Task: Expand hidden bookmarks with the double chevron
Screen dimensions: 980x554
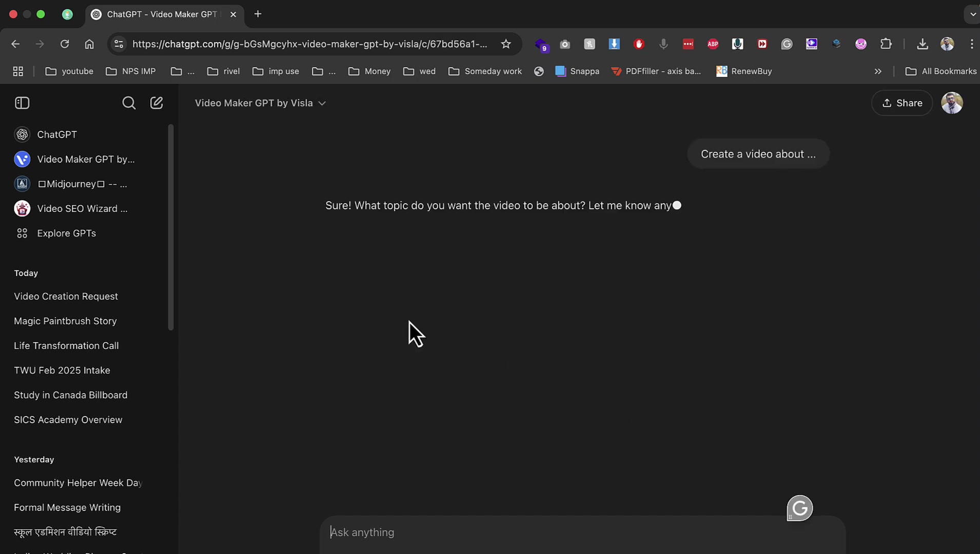Action: [x=878, y=71]
